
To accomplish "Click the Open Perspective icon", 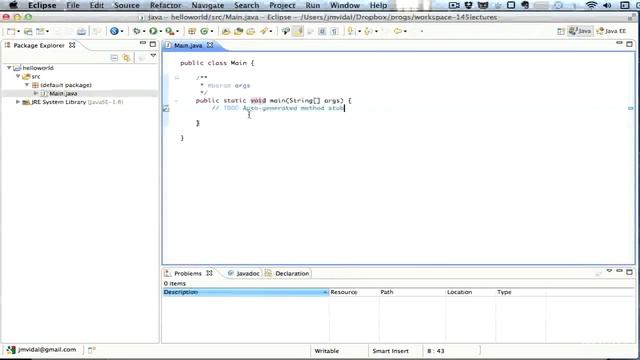I will coord(561,31).
